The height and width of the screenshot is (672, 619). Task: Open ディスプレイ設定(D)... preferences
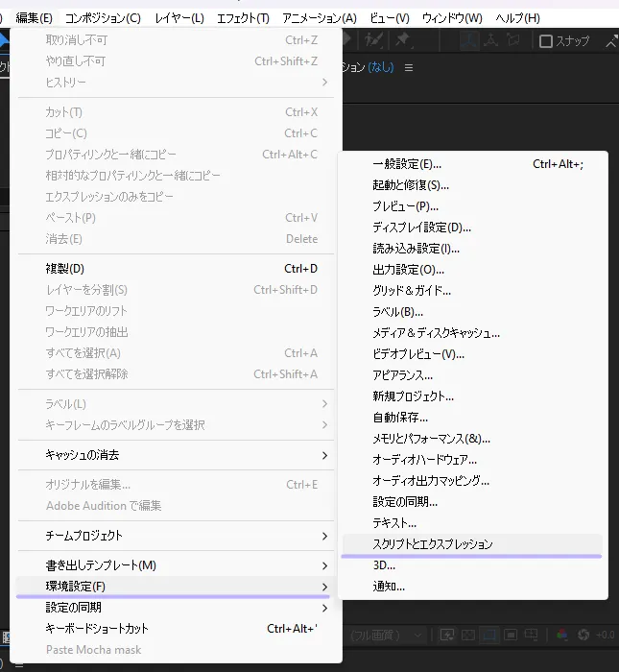(472, 228)
